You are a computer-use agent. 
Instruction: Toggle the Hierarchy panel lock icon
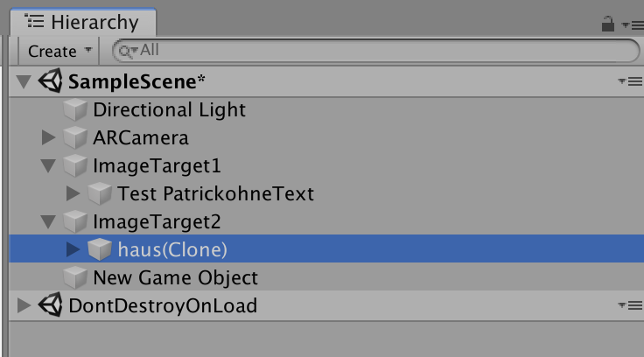click(608, 24)
